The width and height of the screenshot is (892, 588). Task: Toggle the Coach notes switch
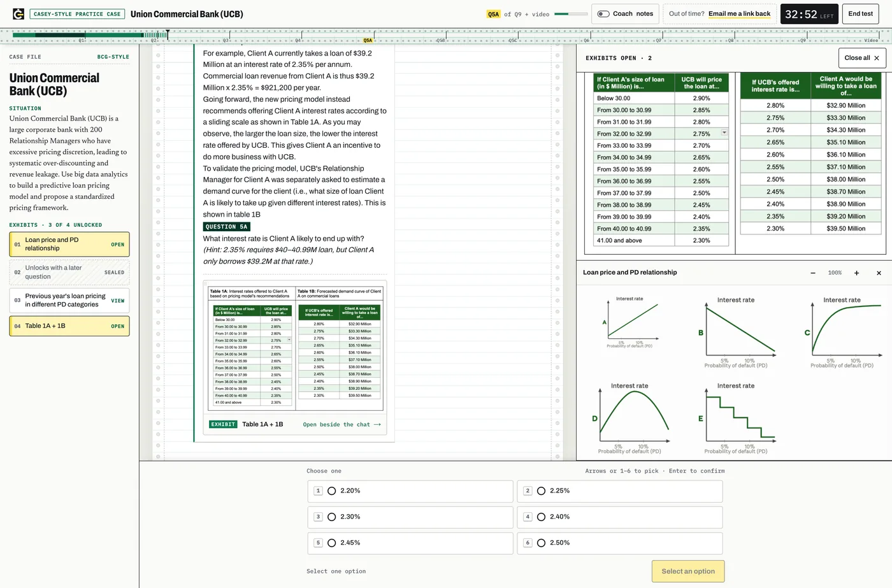[x=603, y=13]
